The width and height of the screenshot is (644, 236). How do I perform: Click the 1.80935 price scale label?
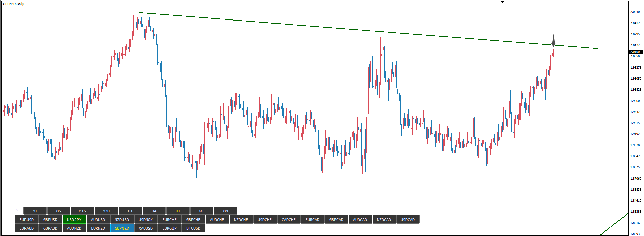click(636, 234)
